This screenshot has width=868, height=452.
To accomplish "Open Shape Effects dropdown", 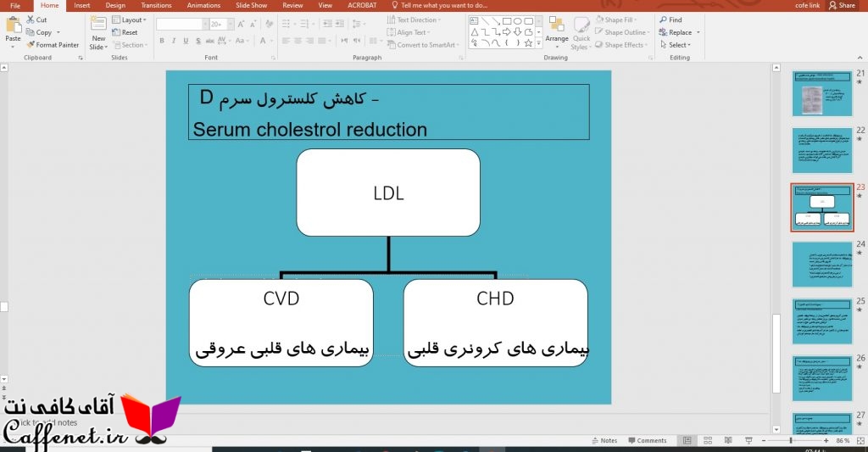I will coord(621,45).
